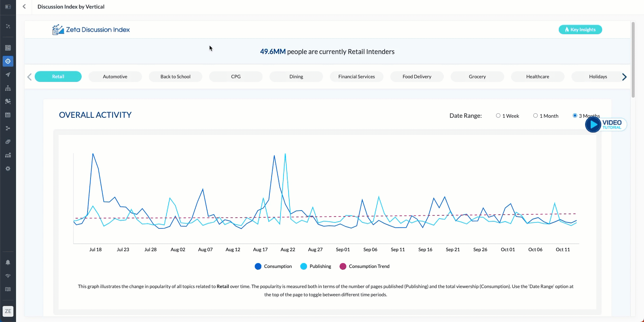This screenshot has width=644, height=322.
Task: Toggle the Consumption legend swatch
Action: 258,266
